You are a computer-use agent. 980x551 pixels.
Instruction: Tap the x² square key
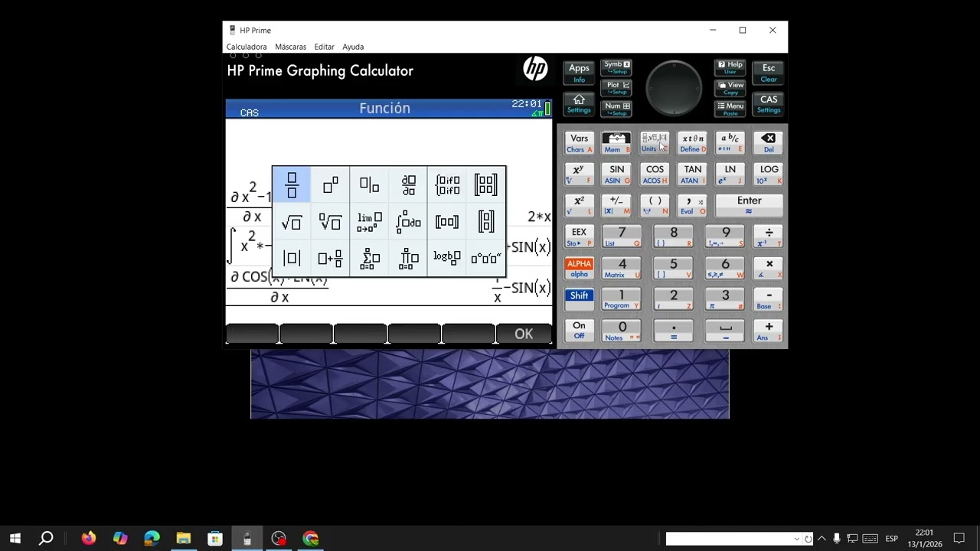point(579,205)
